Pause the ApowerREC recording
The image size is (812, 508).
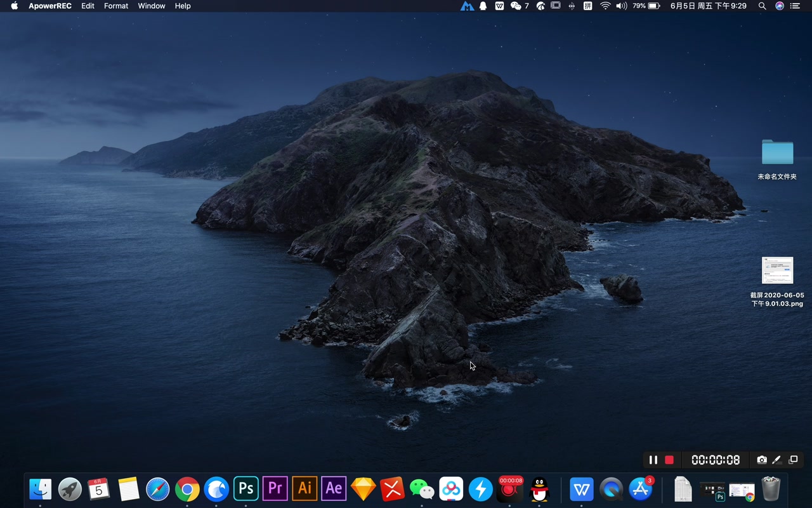coord(653,460)
